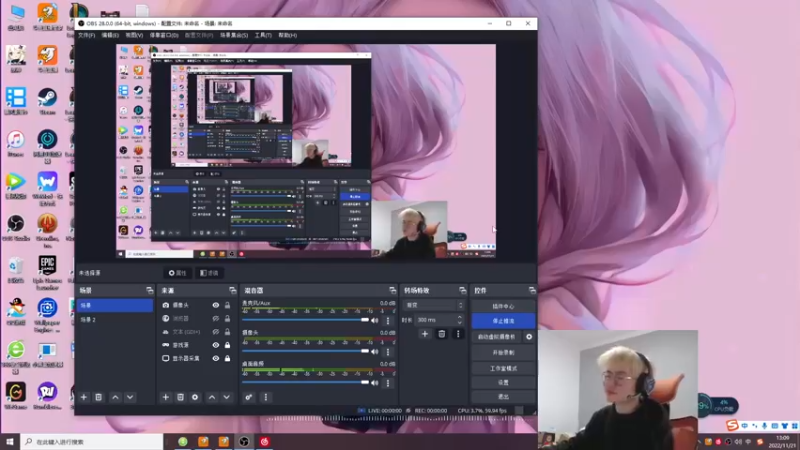Move source up with the Sources panel arrow
The image size is (800, 450).
click(x=212, y=397)
